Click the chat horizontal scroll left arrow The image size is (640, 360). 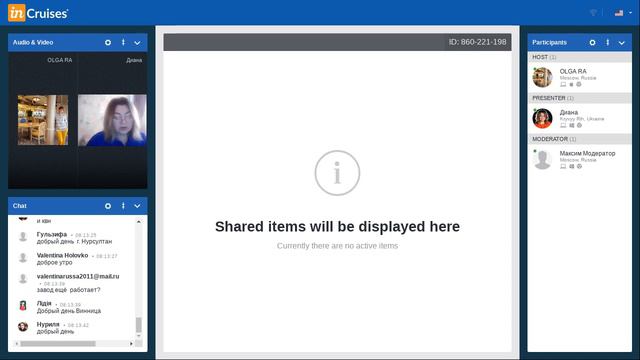[16, 344]
